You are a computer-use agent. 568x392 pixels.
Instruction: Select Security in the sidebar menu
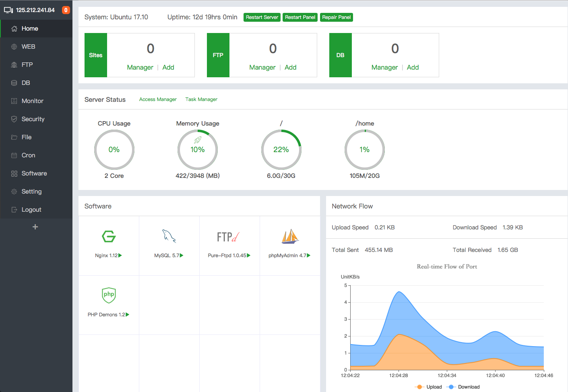[36, 119]
